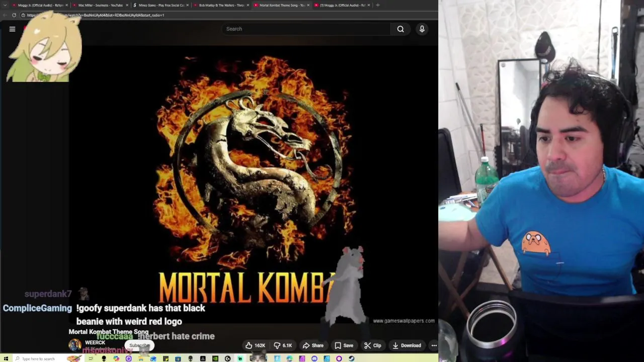Open a new browser tab with plus button
644x362 pixels.
tap(378, 5)
